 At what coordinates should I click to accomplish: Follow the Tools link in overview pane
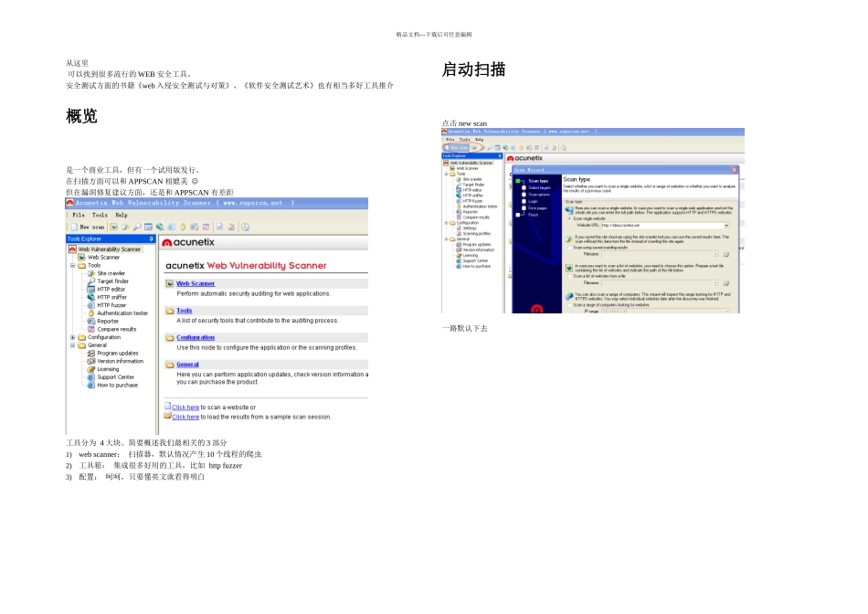184,311
